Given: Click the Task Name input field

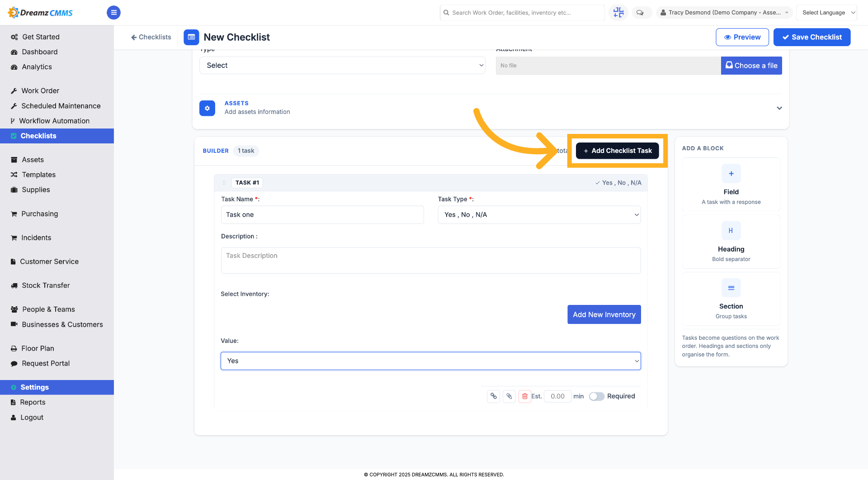Looking at the screenshot, I should point(322,215).
